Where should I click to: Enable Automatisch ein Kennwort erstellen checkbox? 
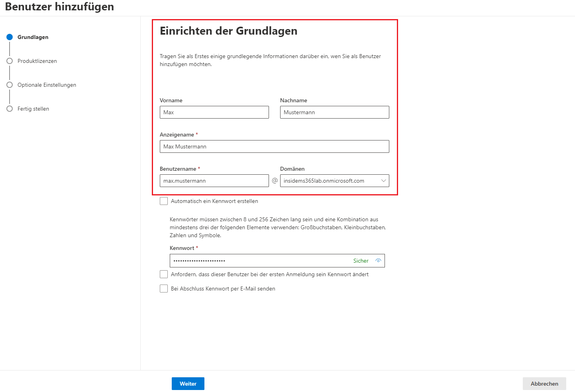point(164,201)
